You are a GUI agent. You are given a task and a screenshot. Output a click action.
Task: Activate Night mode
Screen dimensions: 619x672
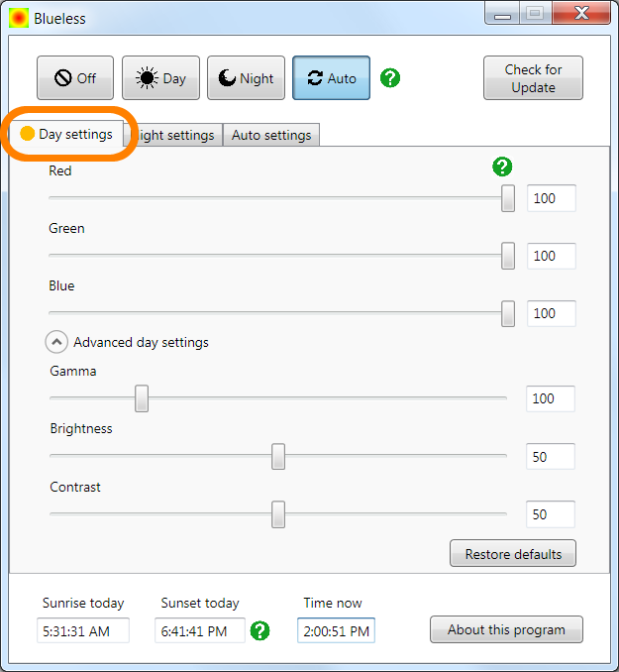coord(246,78)
